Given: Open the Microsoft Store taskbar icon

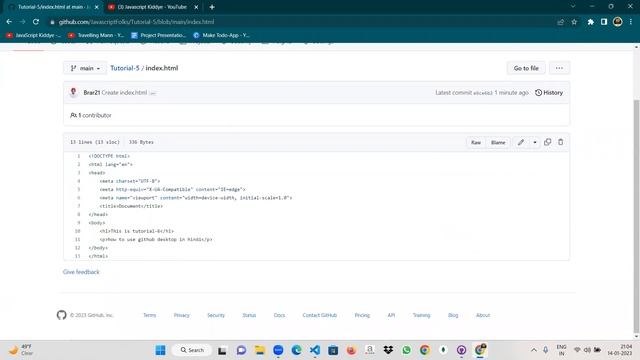Looking at the screenshot, I should (333, 350).
